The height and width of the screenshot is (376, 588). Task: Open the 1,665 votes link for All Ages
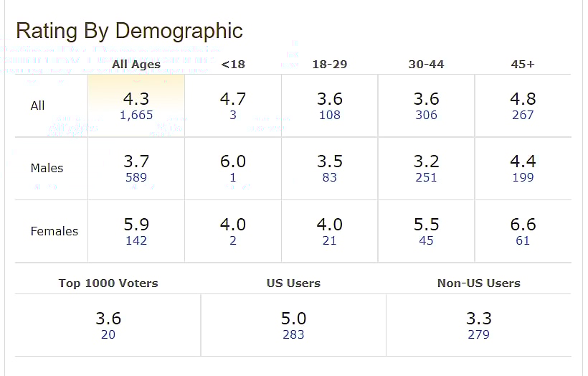pos(136,115)
